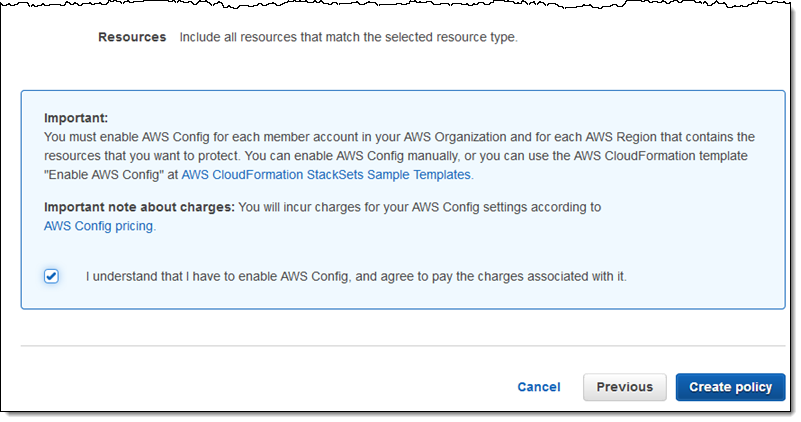Click the bold "Important:" heading
This screenshot has height=422, width=801.
76,117
